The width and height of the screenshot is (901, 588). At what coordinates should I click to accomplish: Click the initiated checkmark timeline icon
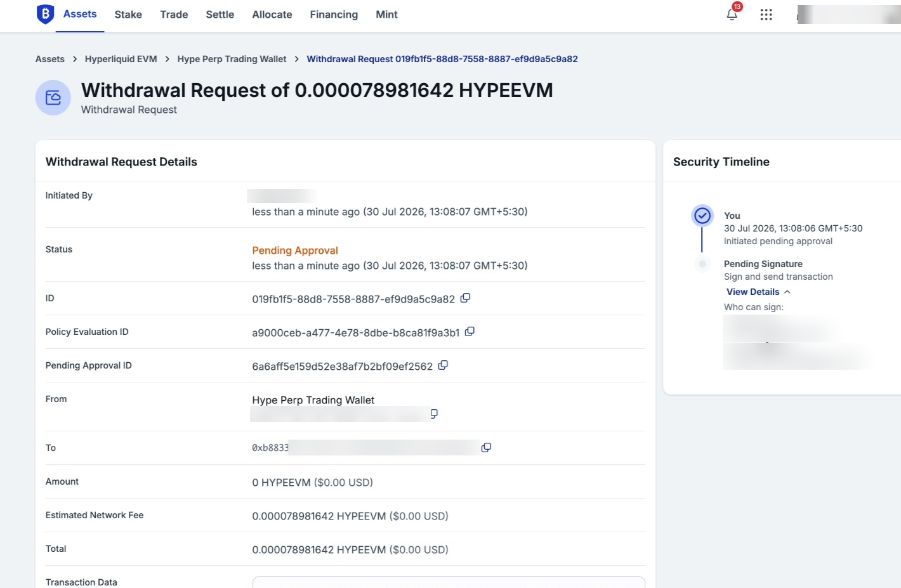pos(702,216)
